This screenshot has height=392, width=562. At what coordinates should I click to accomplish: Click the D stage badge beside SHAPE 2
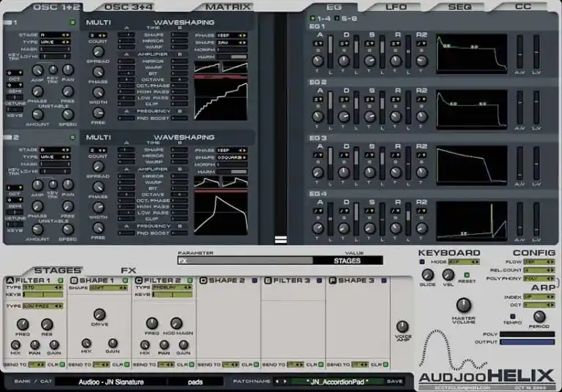click(x=203, y=280)
